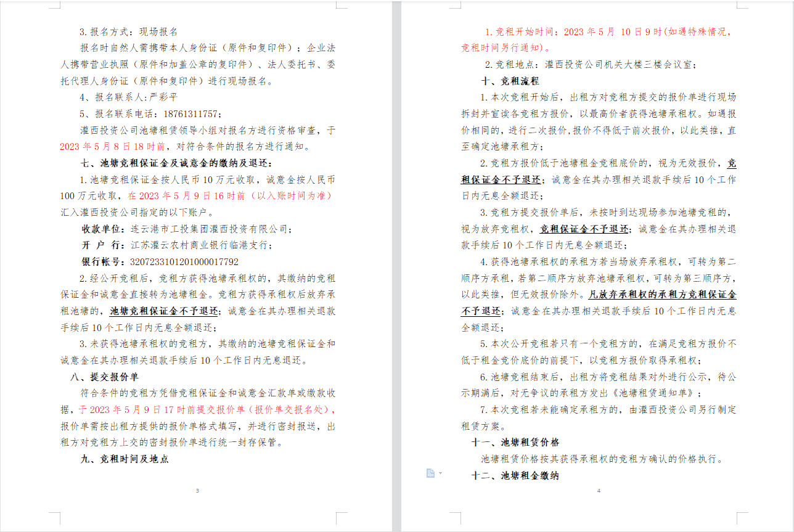
Task: Expand the dropdown arrow beside the layout icon
Action: click(440, 473)
